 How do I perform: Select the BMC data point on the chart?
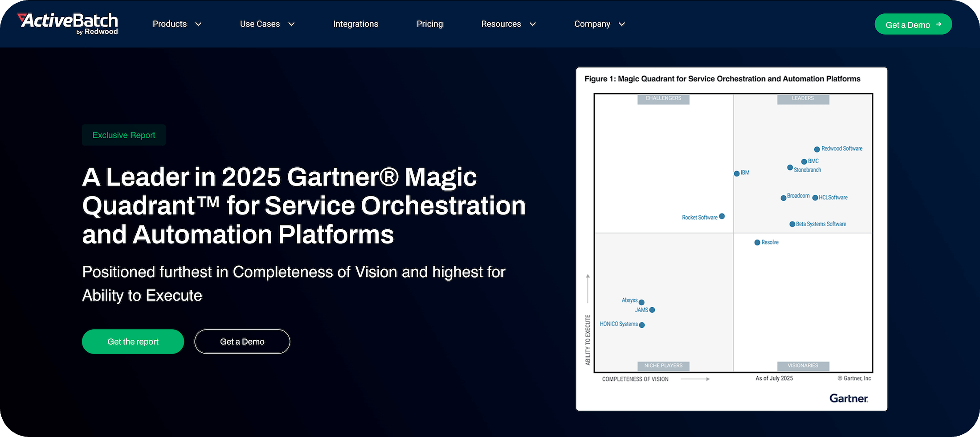(x=804, y=161)
